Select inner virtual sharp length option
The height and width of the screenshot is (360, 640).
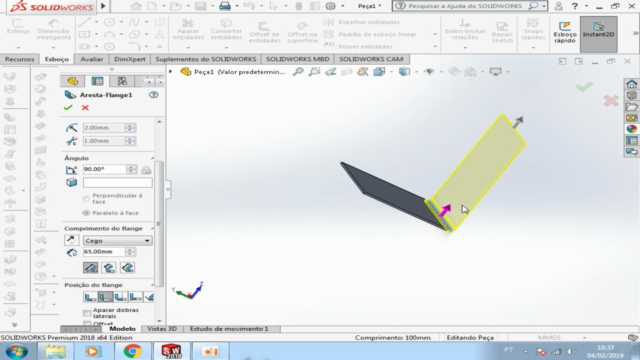coord(109,268)
